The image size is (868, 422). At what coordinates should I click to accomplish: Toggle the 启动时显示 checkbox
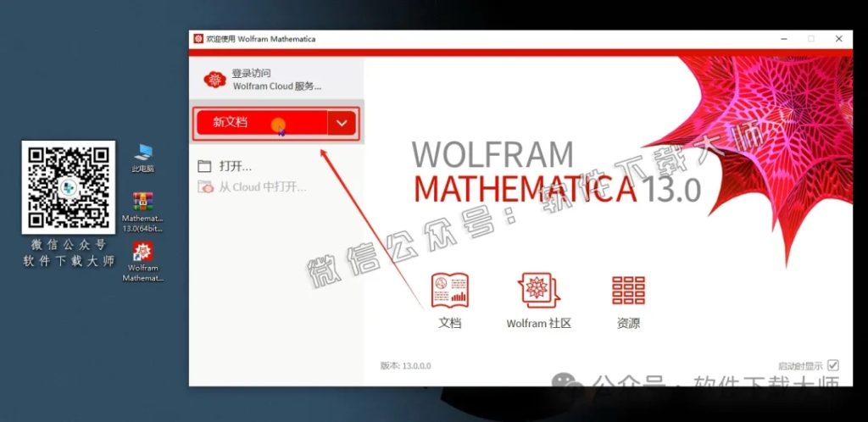point(833,365)
